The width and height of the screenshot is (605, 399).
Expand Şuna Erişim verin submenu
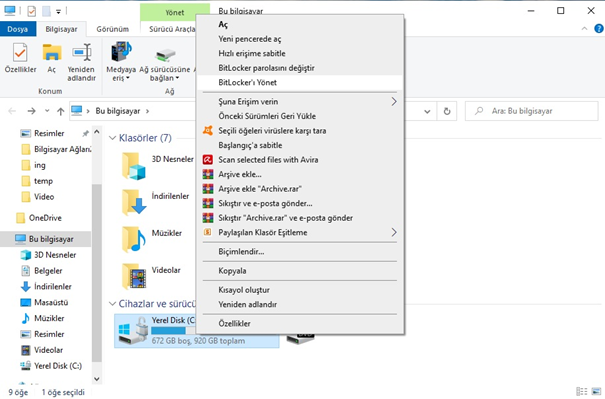[x=300, y=102]
